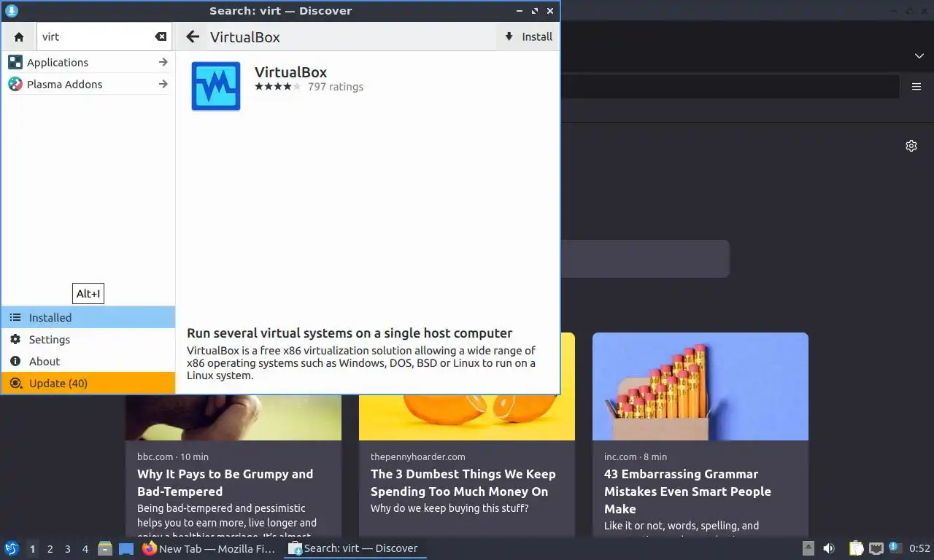Click the taskbar clock showing 0:52

[919, 548]
